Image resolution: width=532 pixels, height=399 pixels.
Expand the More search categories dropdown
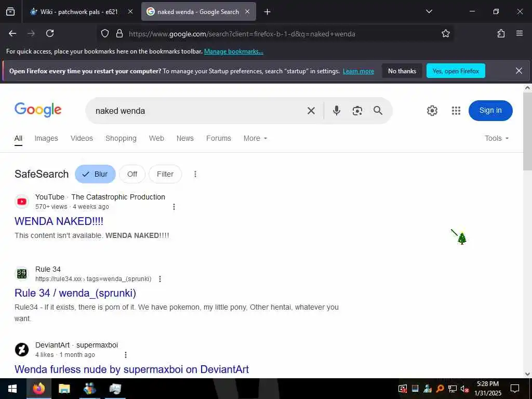255,138
